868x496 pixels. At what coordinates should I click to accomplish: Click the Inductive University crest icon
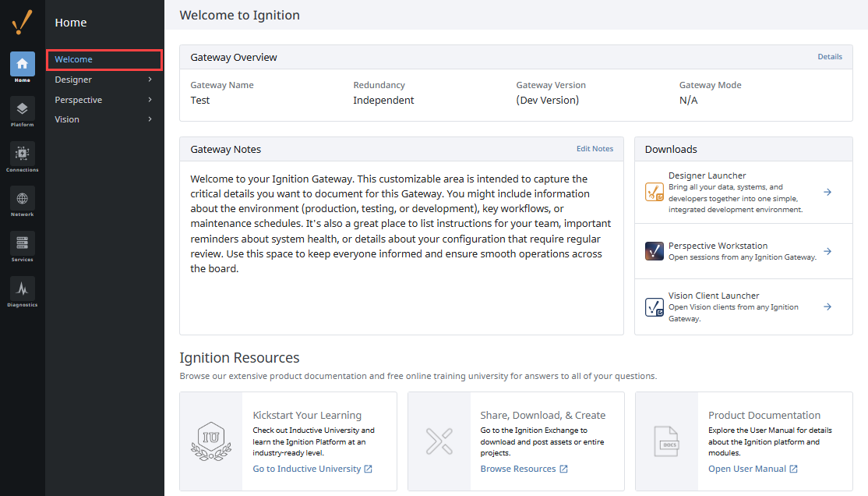[211, 441]
